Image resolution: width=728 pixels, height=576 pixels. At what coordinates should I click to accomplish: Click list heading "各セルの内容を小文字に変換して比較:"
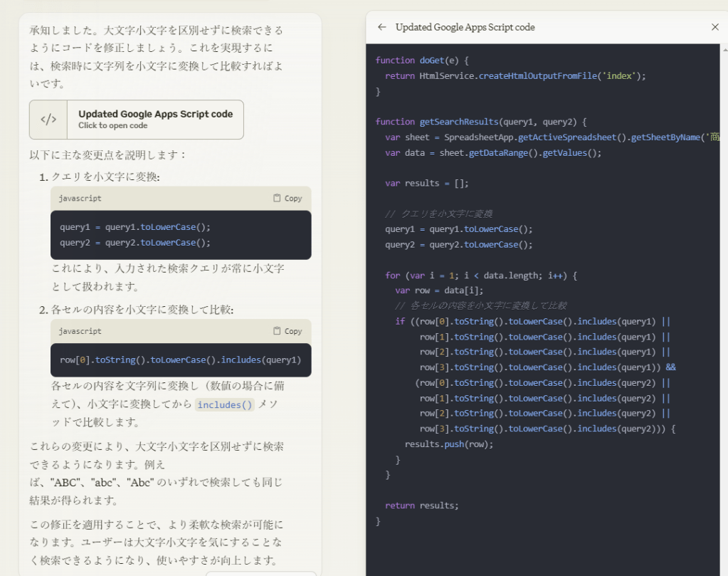click(x=142, y=310)
